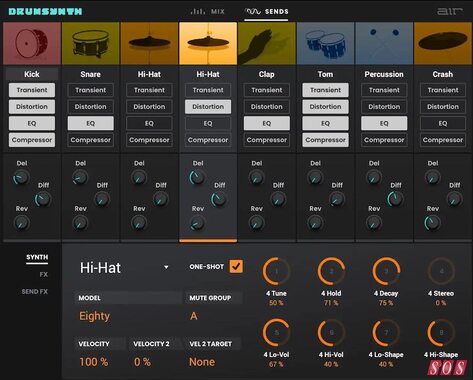Click the Crash Rev send knob
This screenshot has width=473, height=380.
pos(432,223)
